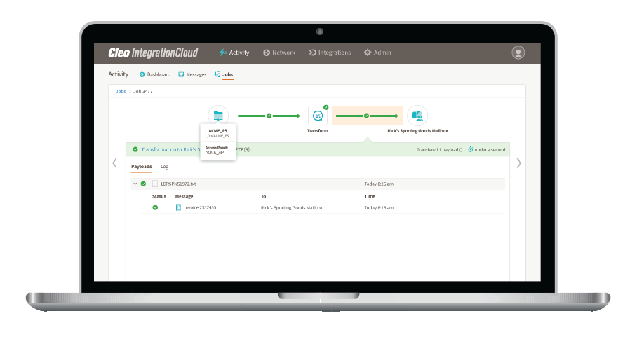Click the Today 8:26 am time in the payload header row
644x337 pixels.
tap(379, 184)
